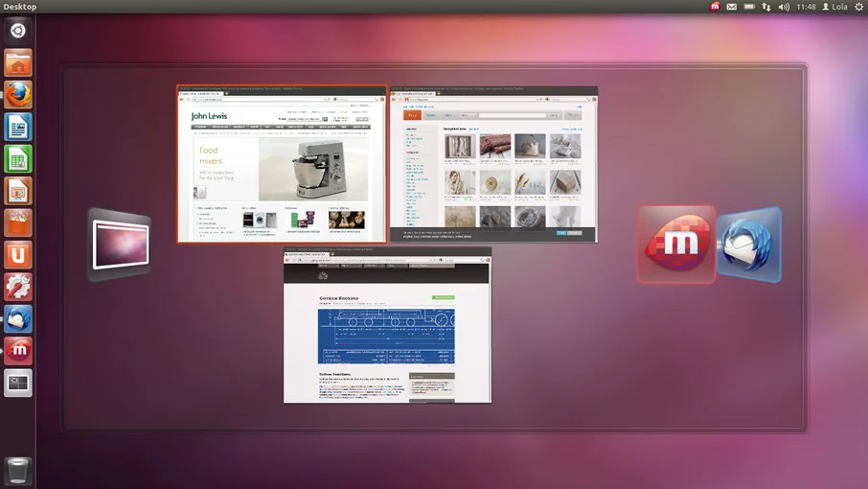Select the Gotham Rounded Firefox window
868x489 pixels.
(x=387, y=325)
